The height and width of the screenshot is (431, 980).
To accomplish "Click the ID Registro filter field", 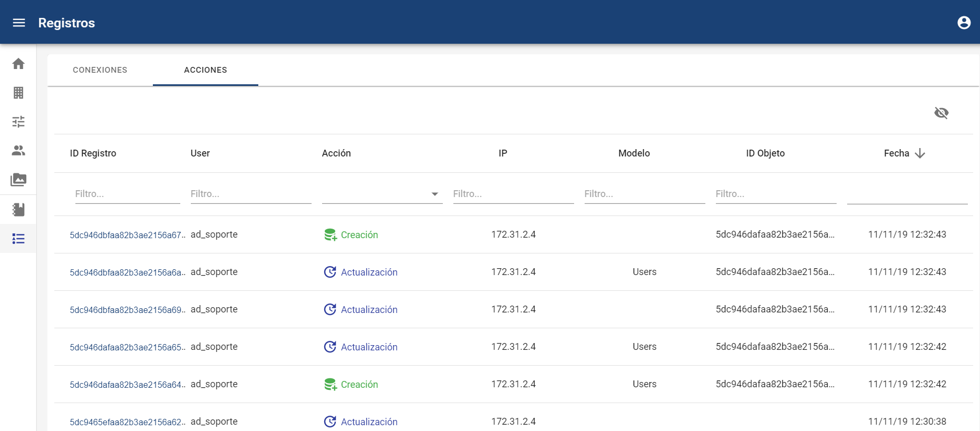I will click(x=127, y=194).
